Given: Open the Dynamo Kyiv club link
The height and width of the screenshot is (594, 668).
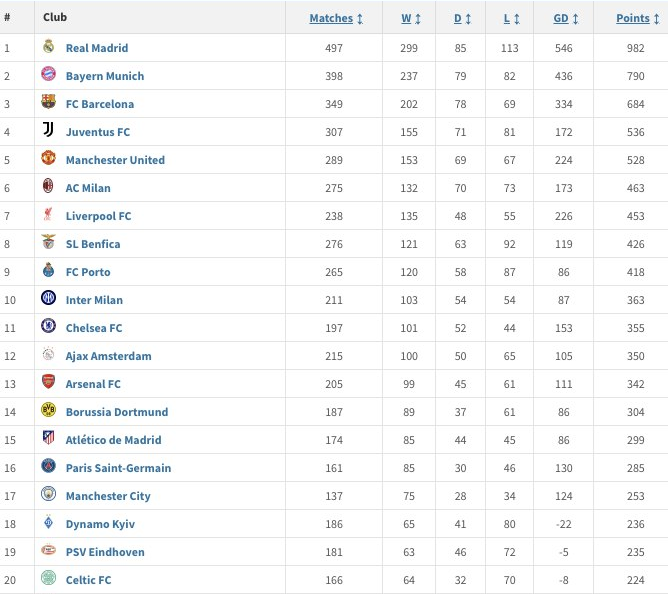Looking at the screenshot, I should pos(100,524).
